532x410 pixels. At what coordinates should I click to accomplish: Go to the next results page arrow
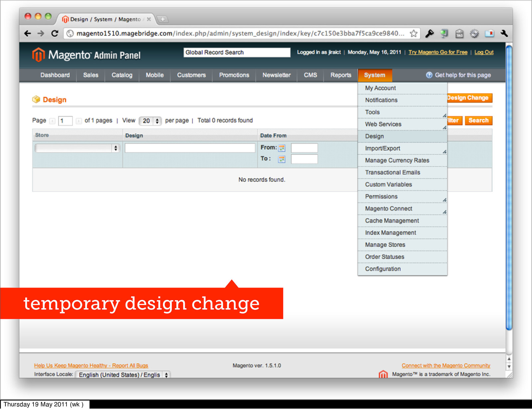[x=78, y=121]
